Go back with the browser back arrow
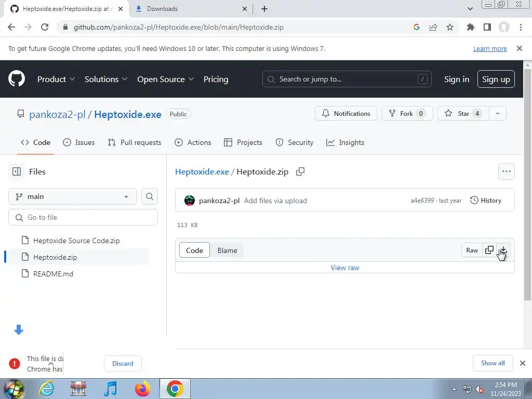Image resolution: width=532 pixels, height=399 pixels. coord(11,27)
